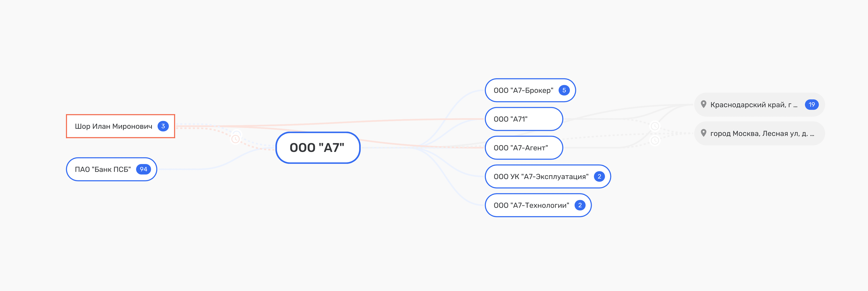Expand badge 5 on ООО "А7-Брокер"

point(564,90)
